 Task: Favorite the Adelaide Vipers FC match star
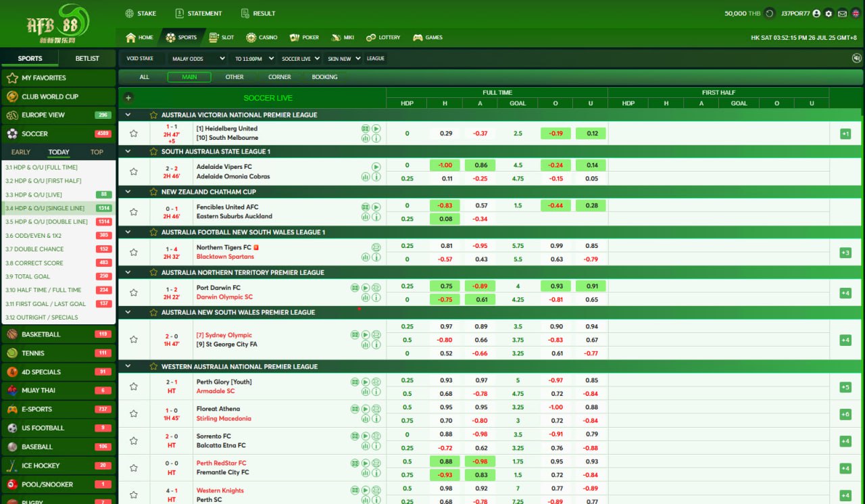[134, 172]
